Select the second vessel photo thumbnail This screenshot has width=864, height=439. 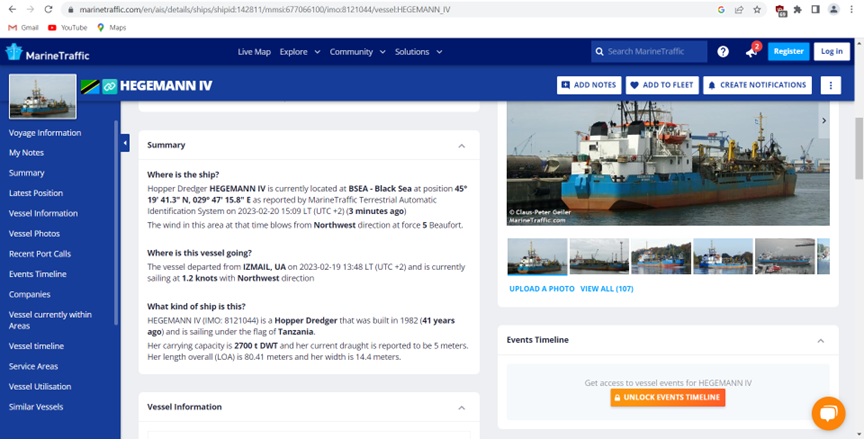click(599, 256)
